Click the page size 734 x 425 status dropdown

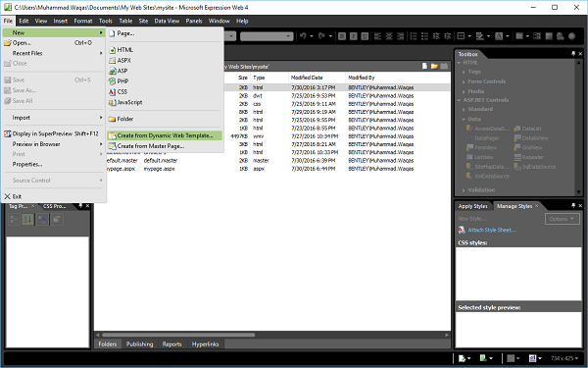[x=564, y=358]
